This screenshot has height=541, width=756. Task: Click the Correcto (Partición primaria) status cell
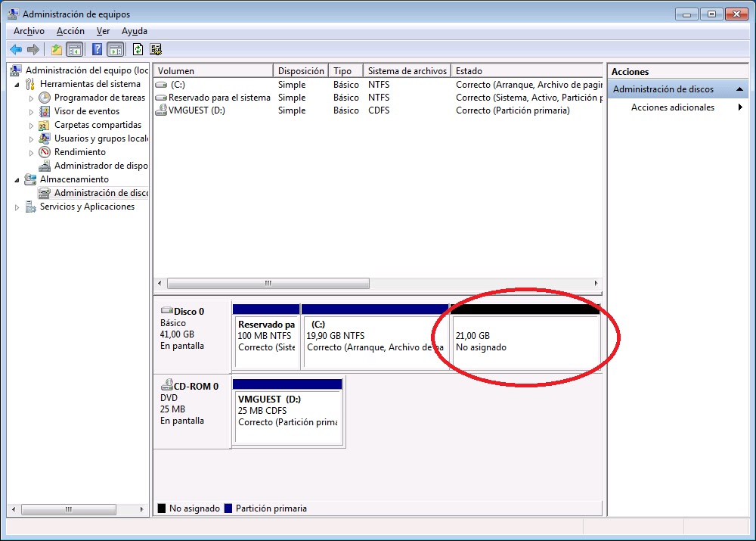(513, 110)
